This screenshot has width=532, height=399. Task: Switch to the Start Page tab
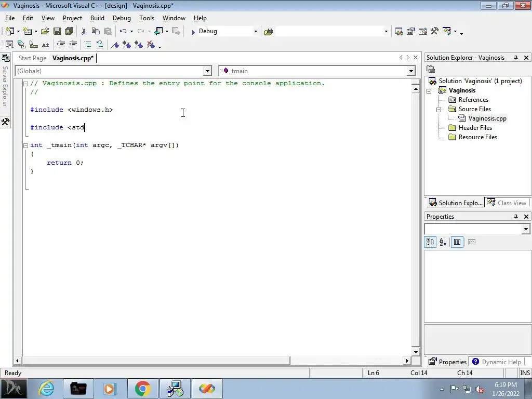[32, 58]
